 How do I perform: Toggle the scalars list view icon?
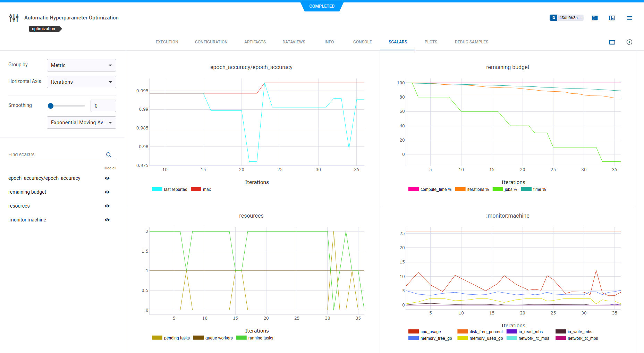(612, 42)
